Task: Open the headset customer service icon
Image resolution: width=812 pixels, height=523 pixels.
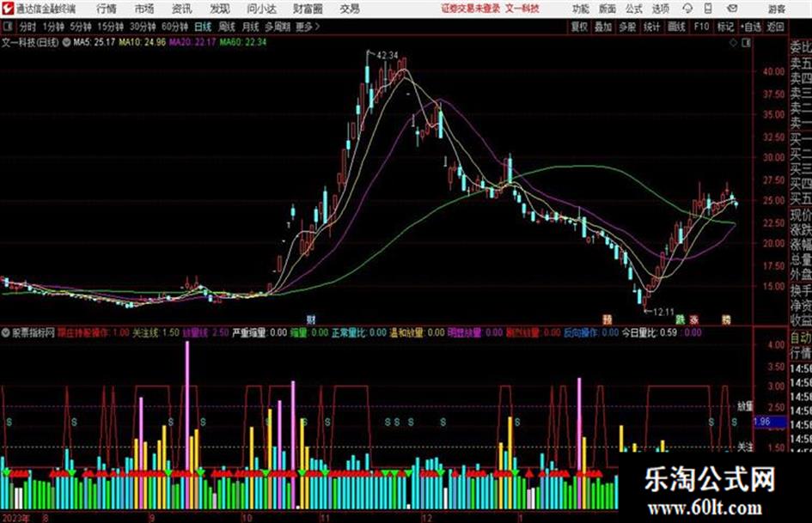Action: coord(687,9)
